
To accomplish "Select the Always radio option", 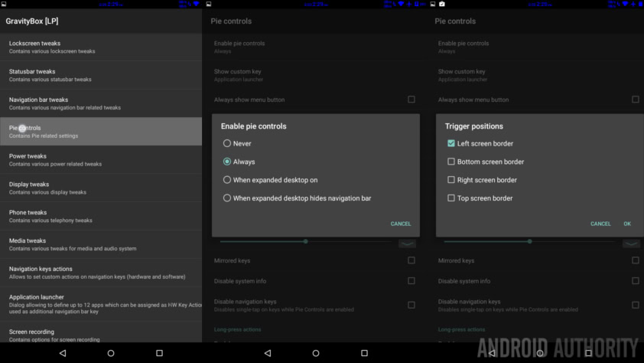I will [x=226, y=162].
